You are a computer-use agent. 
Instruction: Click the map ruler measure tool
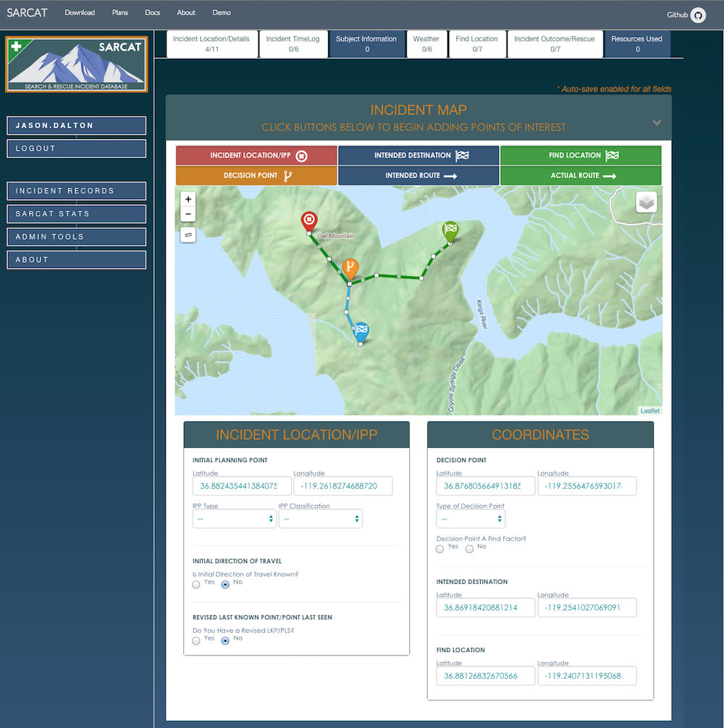(x=188, y=235)
